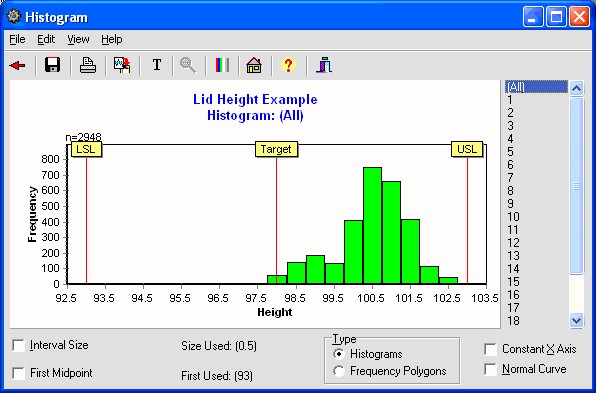
Task: Click the LSL specification label
Action: pyautogui.click(x=86, y=149)
